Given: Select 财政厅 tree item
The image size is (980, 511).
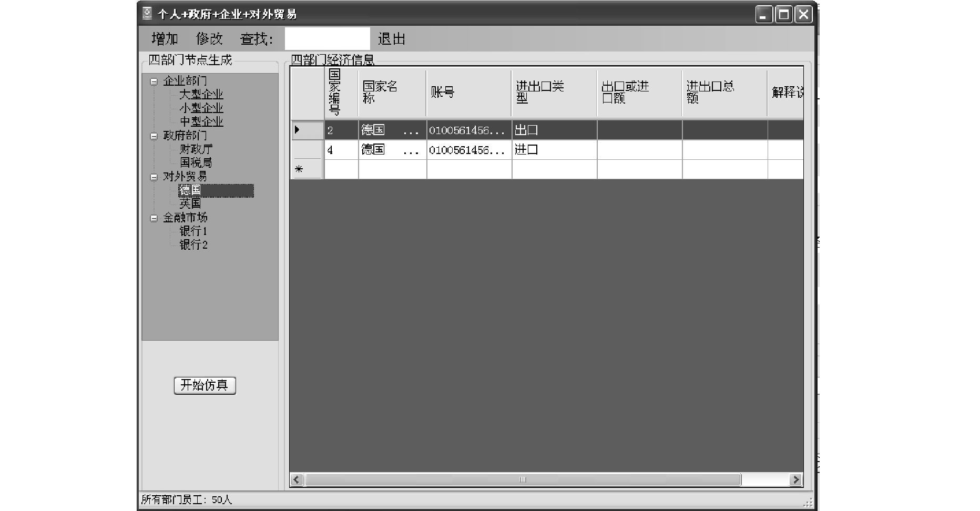Looking at the screenshot, I should (x=196, y=149).
